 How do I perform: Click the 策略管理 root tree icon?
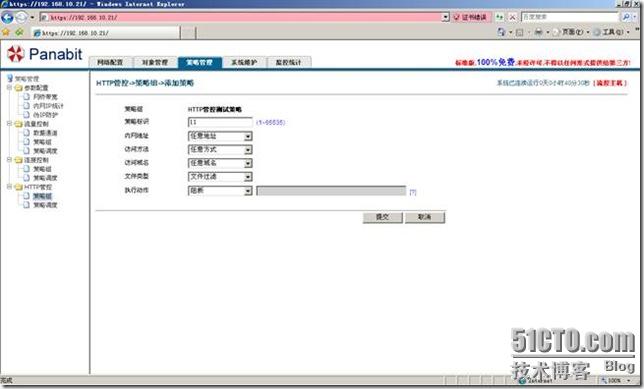coord(10,78)
